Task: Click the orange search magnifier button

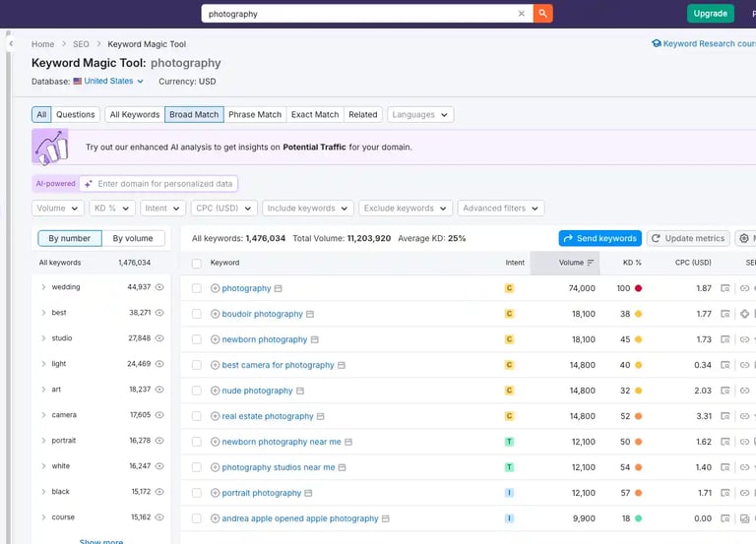Action: 542,14
